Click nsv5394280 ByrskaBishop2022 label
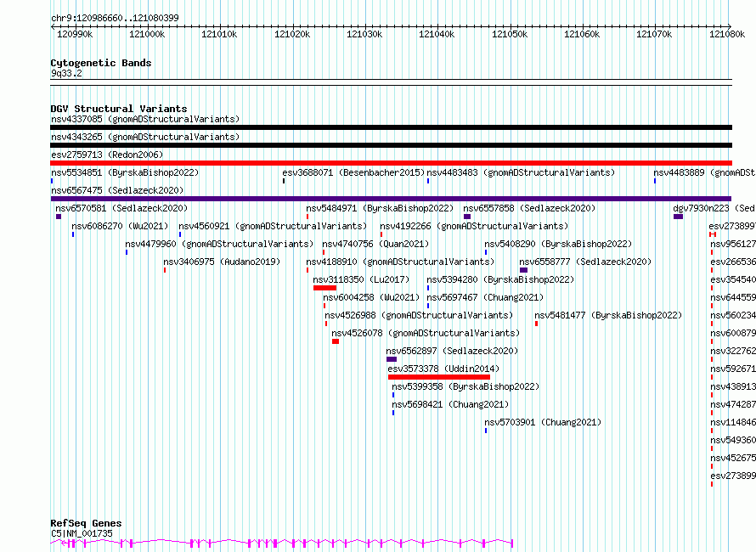This screenshot has width=756, height=552. pos(500,279)
